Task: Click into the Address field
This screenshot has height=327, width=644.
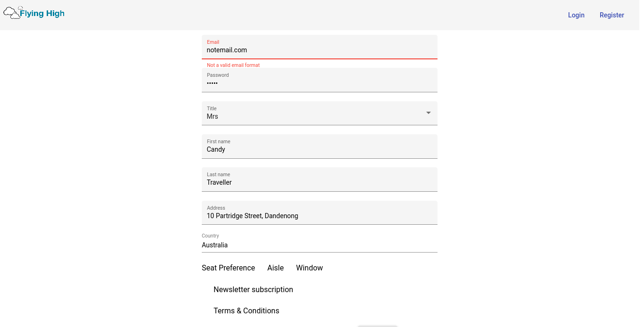Action: (x=319, y=216)
